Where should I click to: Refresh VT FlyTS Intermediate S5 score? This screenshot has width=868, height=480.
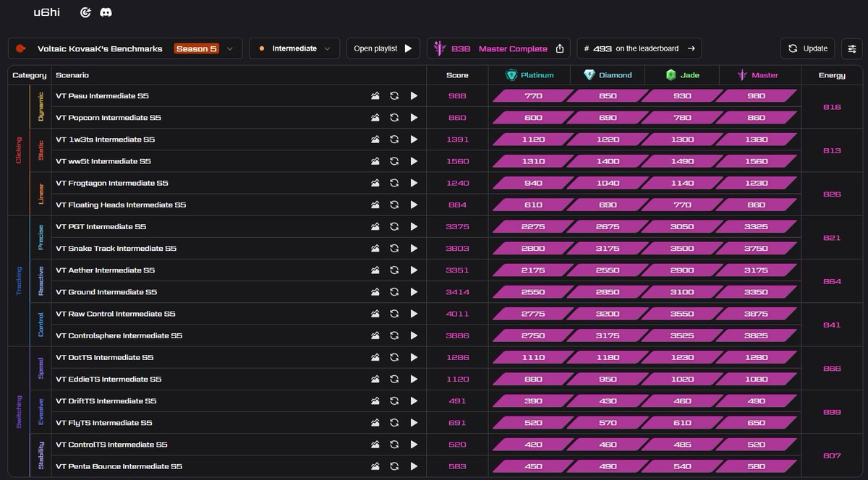(394, 423)
